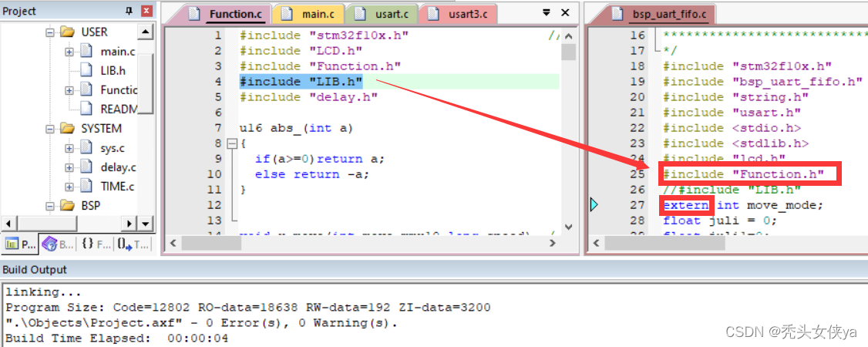Click the right arrow on project tree horizontal scrollbar
The height and width of the screenshot is (347, 868).
pos(129,224)
